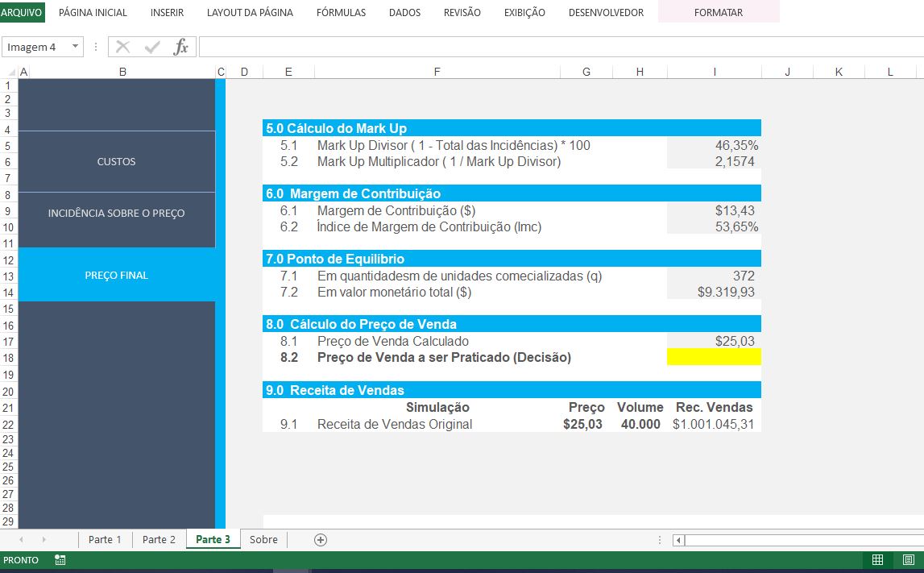
Task: Navigate to the CUSTOS section button
Action: point(116,161)
